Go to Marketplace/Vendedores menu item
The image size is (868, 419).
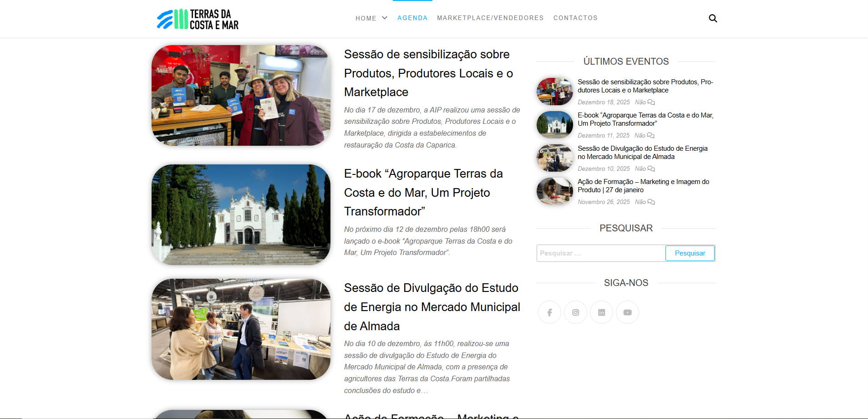[490, 18]
